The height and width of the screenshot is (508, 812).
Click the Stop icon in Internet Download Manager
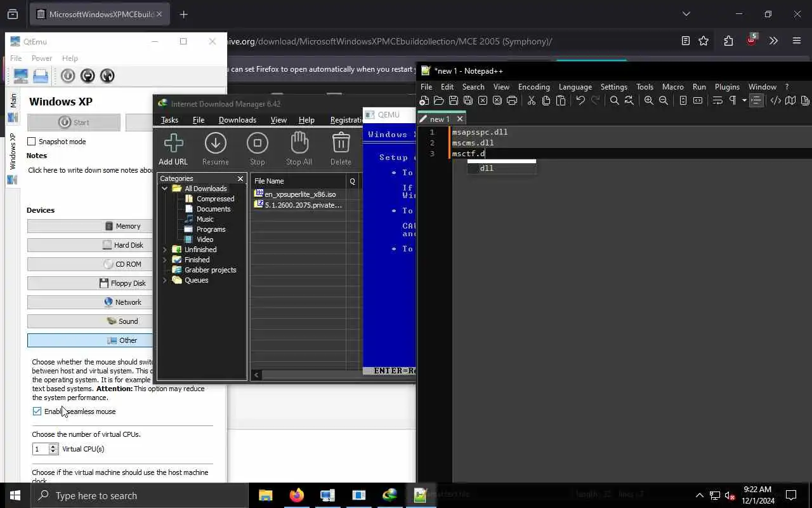click(258, 149)
